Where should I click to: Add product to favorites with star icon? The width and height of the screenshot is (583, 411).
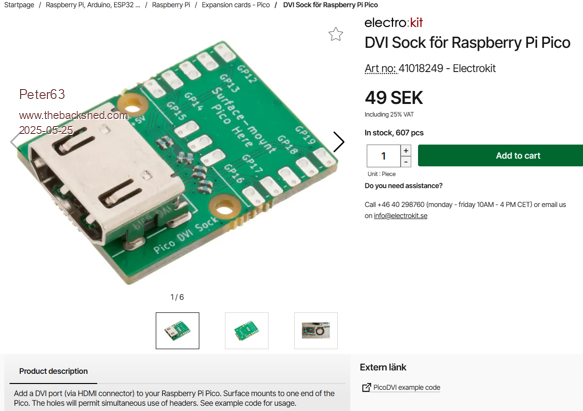(335, 34)
